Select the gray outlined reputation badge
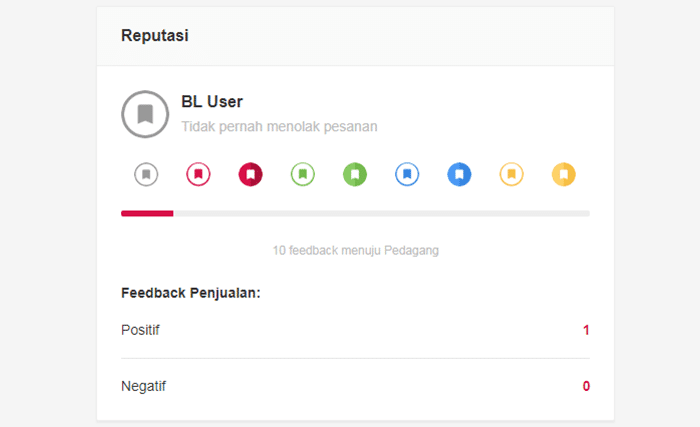Viewport: 700px width, 427px height. point(147,175)
